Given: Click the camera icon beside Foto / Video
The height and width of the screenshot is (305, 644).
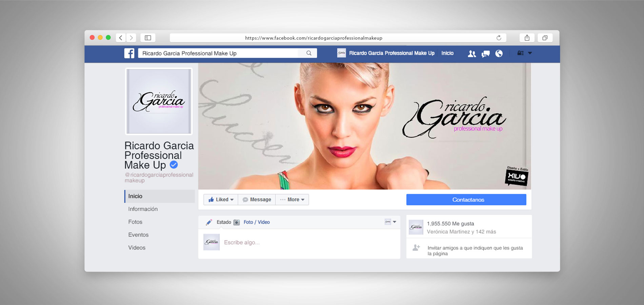Looking at the screenshot, I should click(237, 222).
